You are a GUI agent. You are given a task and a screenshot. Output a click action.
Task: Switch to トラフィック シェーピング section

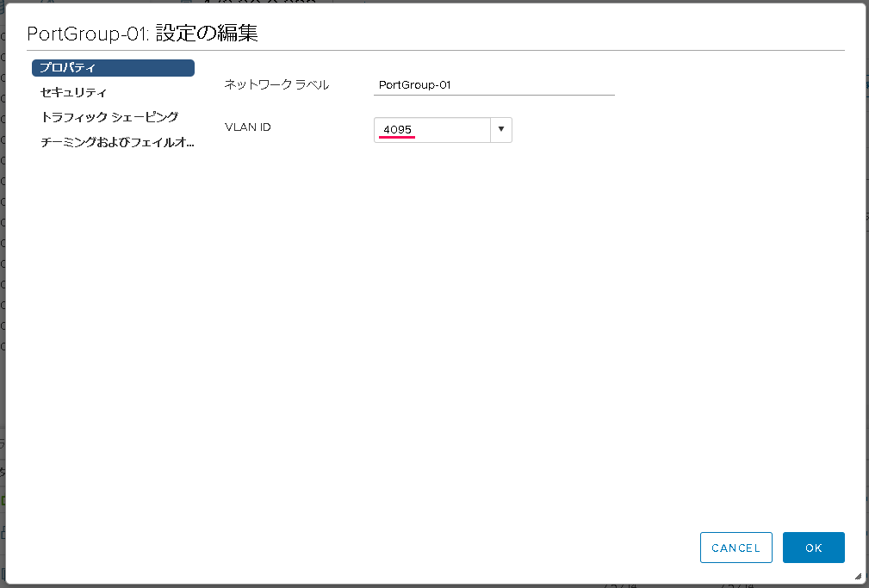pos(109,117)
